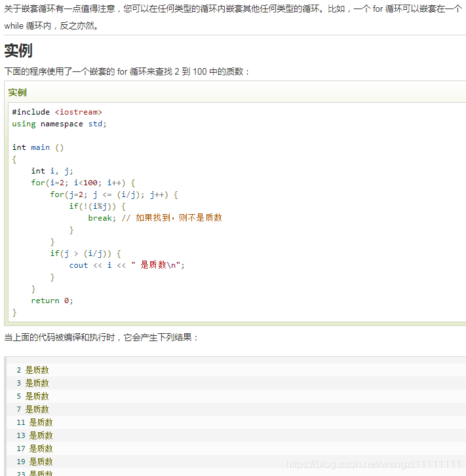This screenshot has height=476, width=466.
Task: Click the #include <iostream> code line
Action: click(x=57, y=112)
